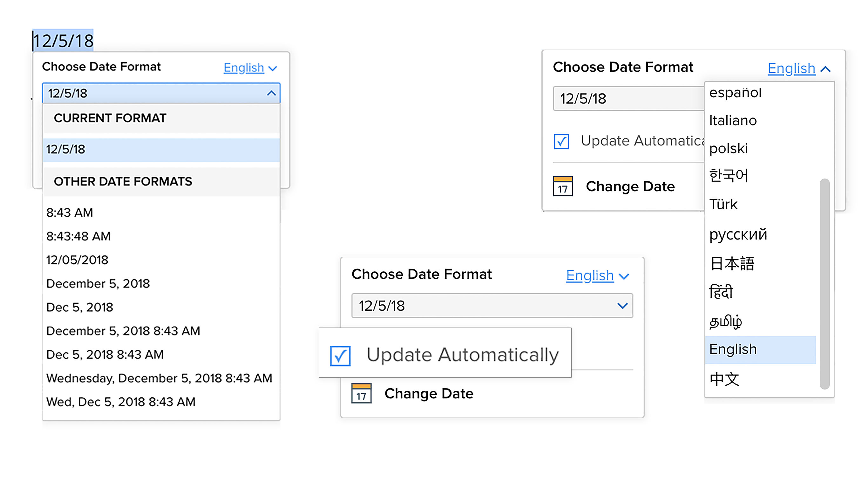
Task: Open English language link in top-left panel
Action: (x=244, y=68)
